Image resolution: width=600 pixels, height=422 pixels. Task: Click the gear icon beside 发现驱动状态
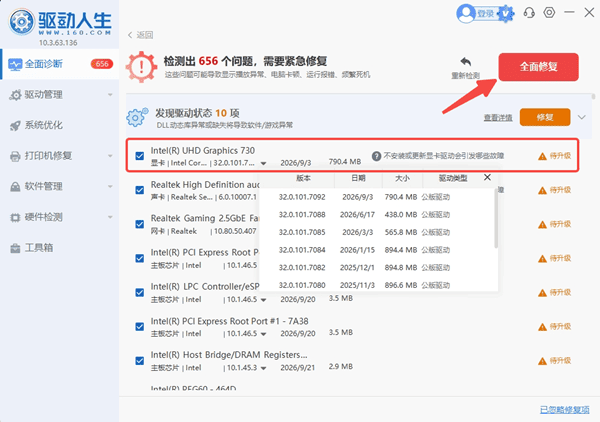(137, 117)
